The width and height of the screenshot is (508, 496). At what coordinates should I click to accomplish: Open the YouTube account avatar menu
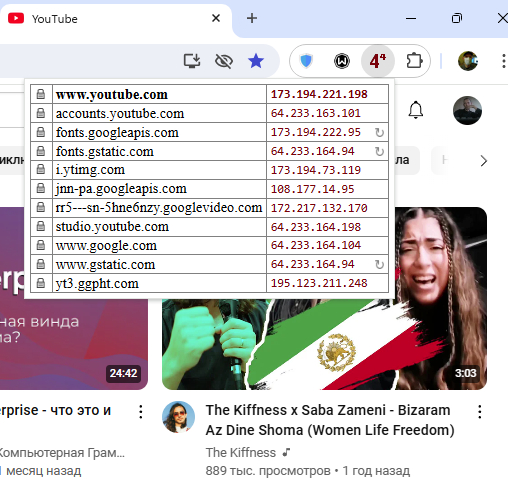(467, 110)
